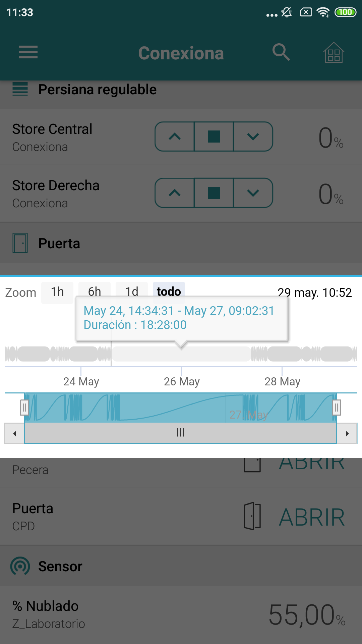Click the left scrollbar arrow of navigator

(14, 433)
